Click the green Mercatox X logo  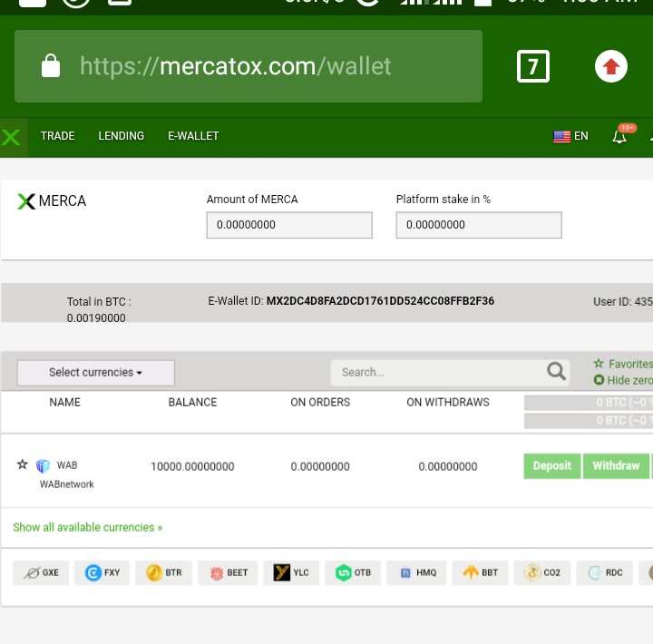11,137
